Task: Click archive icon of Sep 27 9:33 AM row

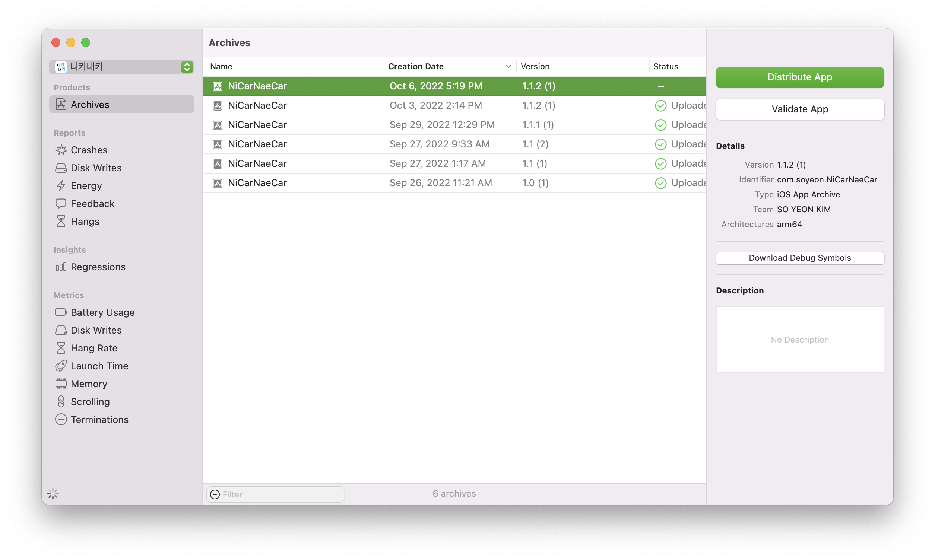Action: pyautogui.click(x=218, y=144)
